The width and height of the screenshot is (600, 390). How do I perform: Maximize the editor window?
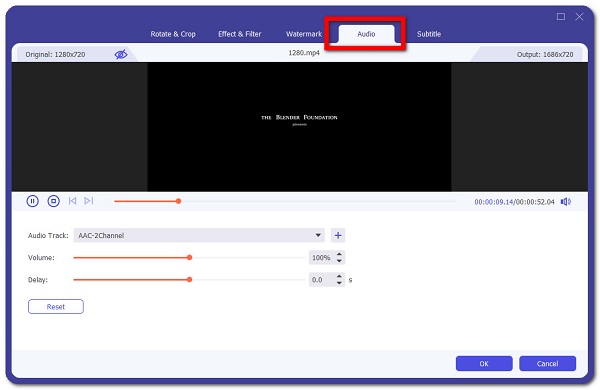pos(561,16)
